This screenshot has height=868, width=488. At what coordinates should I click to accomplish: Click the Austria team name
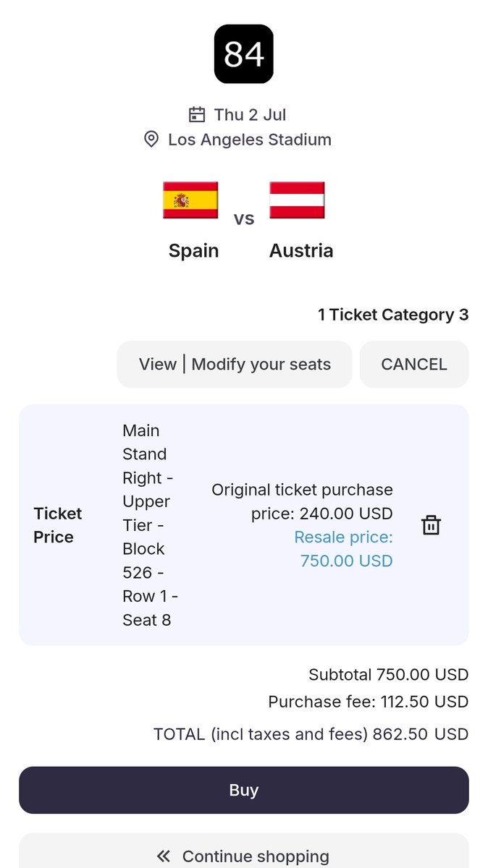tap(301, 251)
